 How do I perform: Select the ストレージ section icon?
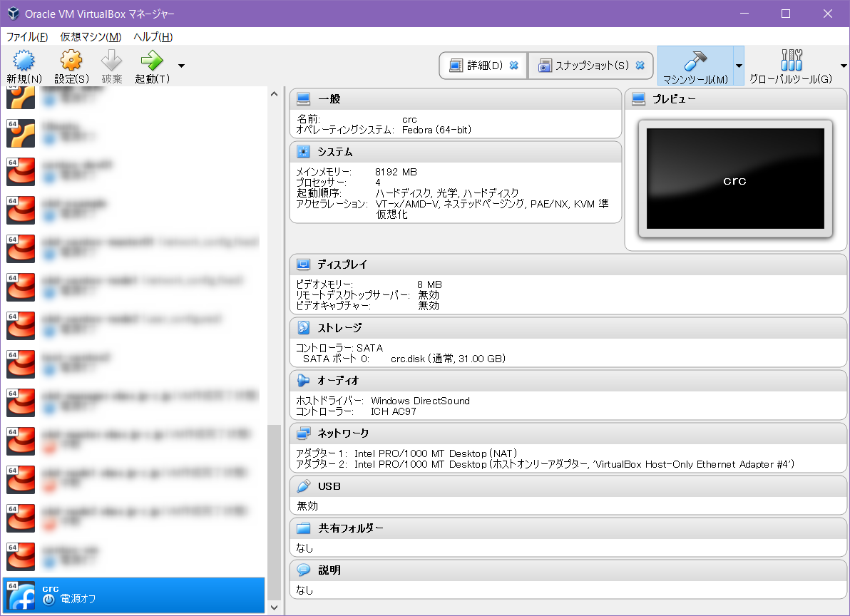(302, 327)
